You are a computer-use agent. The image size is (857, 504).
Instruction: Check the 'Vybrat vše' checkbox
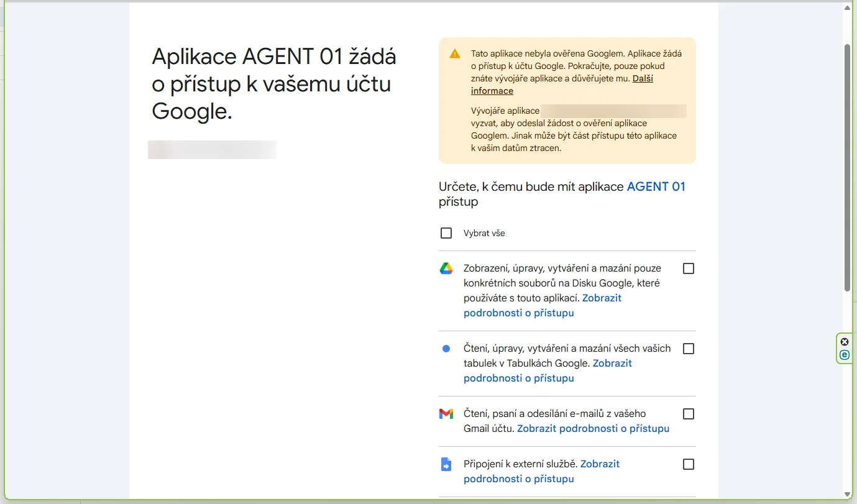pyautogui.click(x=446, y=233)
